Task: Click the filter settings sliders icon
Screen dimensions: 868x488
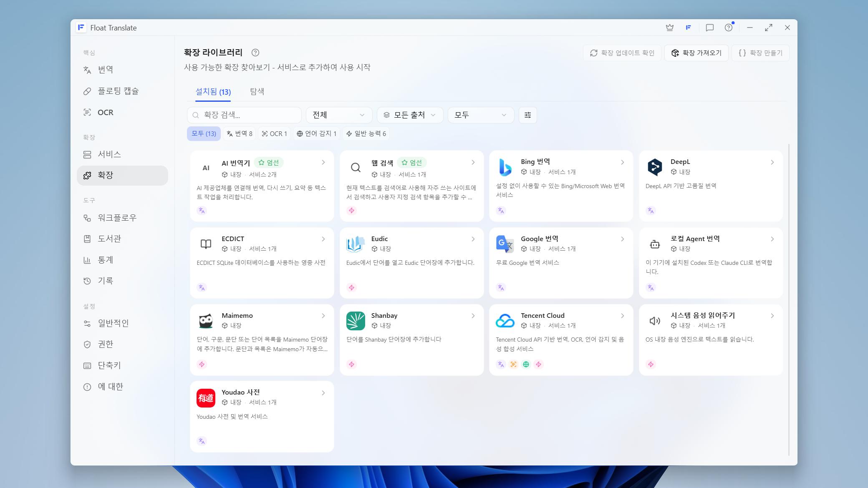Action: [527, 115]
